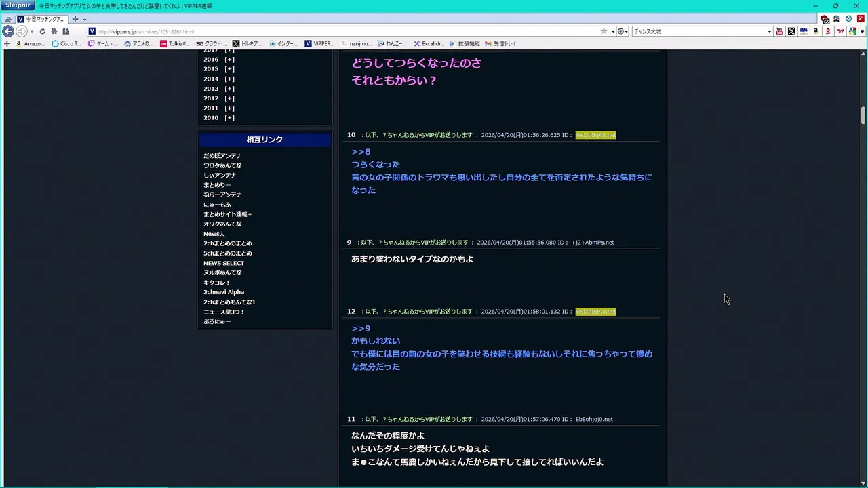Follow the >>9 reply anchor

(361, 329)
